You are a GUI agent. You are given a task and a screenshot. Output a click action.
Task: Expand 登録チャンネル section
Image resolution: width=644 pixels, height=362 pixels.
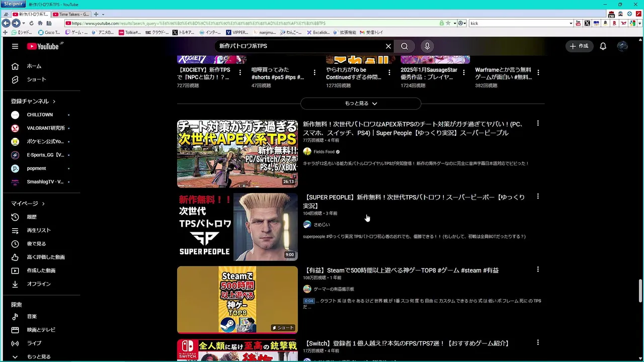click(33, 101)
